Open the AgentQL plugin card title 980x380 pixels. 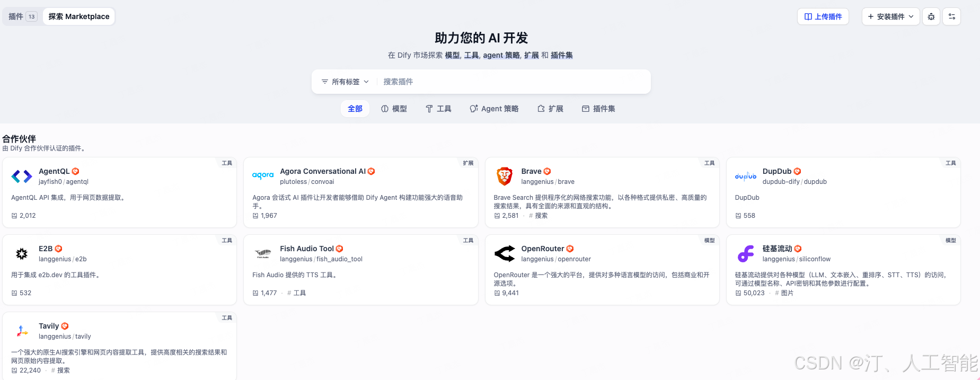tap(54, 171)
